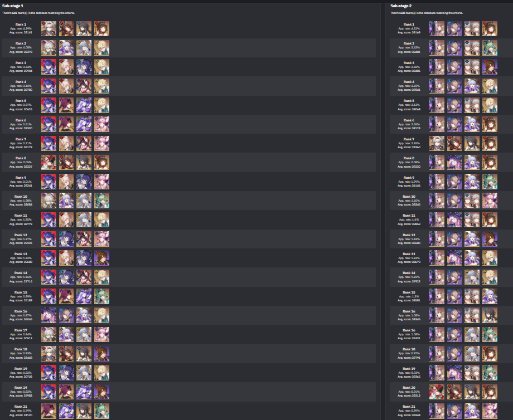Select the green-haired fourth character in Sub-stage 1 Rank 10
The width and height of the screenshot is (513, 420).
point(101,201)
